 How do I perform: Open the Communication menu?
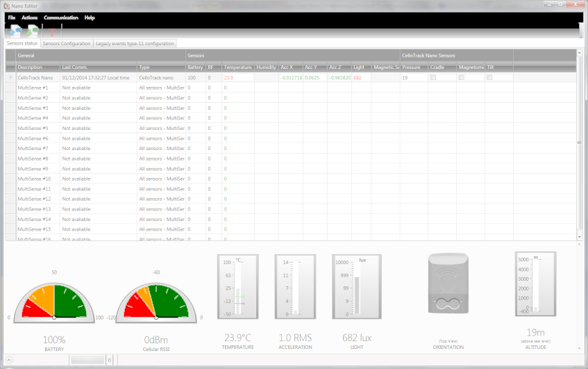pos(61,17)
